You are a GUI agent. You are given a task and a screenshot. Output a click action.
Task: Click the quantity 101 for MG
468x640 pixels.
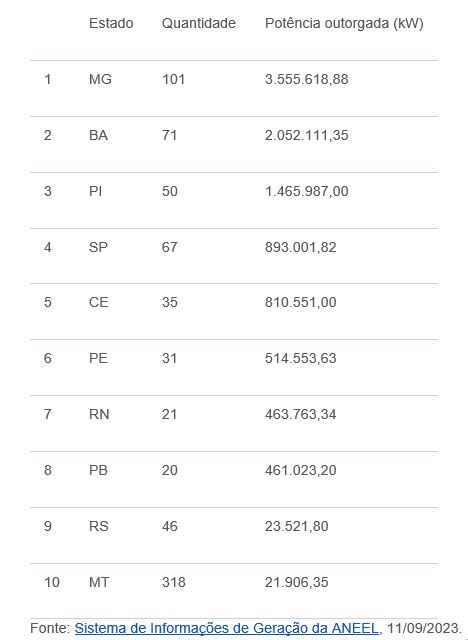pos(173,79)
